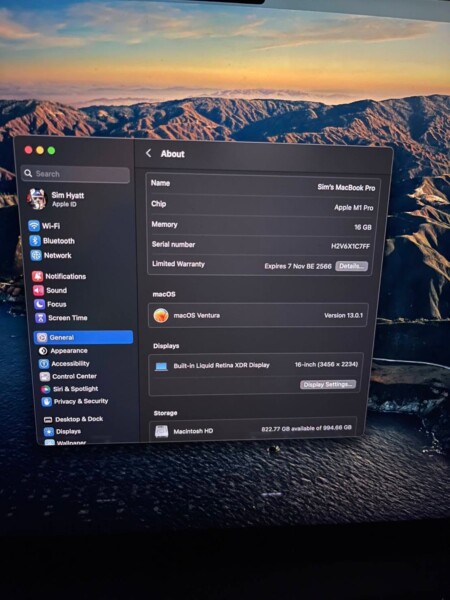Open Bluetooth label in the sidebar

pyautogui.click(x=59, y=241)
